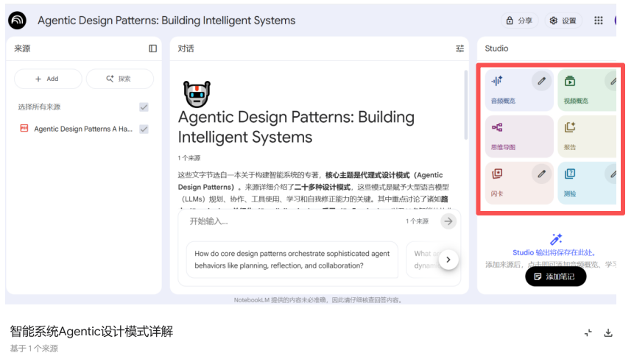Open the 思维导图 card
The image size is (634, 364).
pyautogui.click(x=518, y=136)
